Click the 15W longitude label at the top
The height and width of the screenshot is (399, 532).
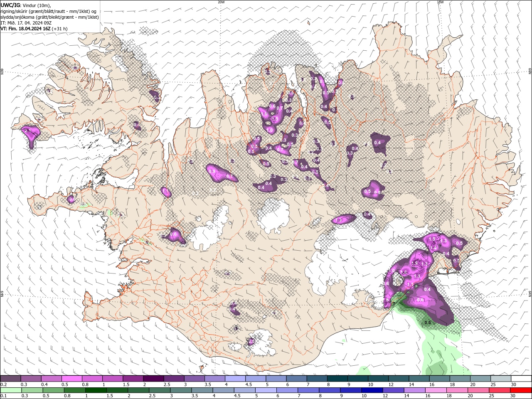point(440,2)
